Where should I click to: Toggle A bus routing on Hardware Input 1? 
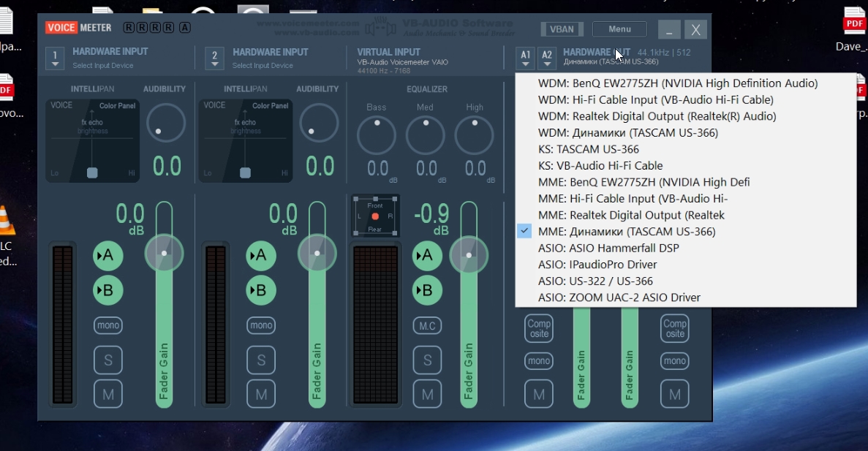pyautogui.click(x=108, y=256)
